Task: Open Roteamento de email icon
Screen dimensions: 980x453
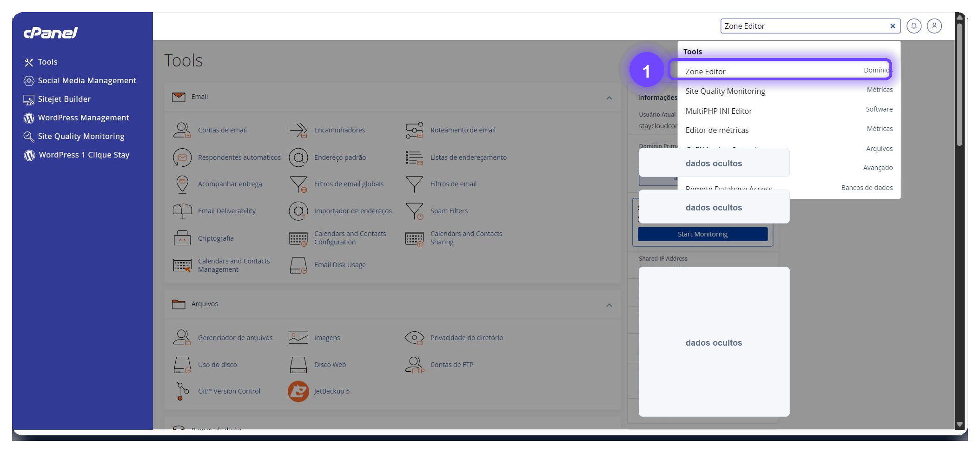Action: pyautogui.click(x=414, y=130)
